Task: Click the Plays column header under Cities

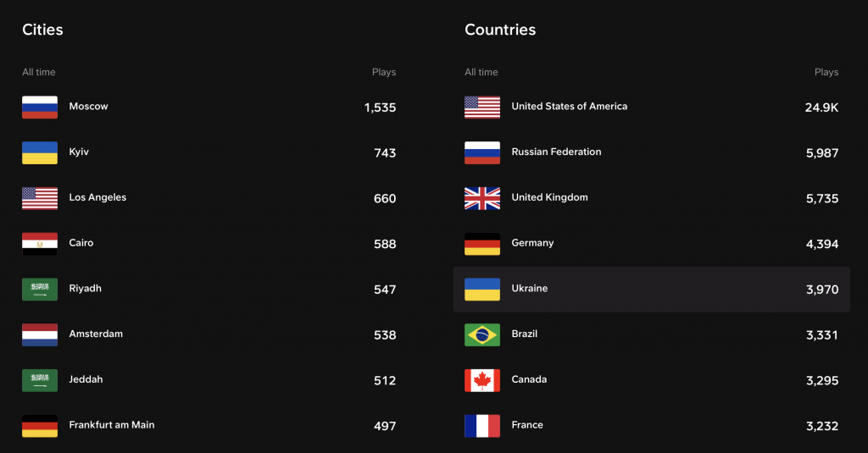Action: [384, 72]
